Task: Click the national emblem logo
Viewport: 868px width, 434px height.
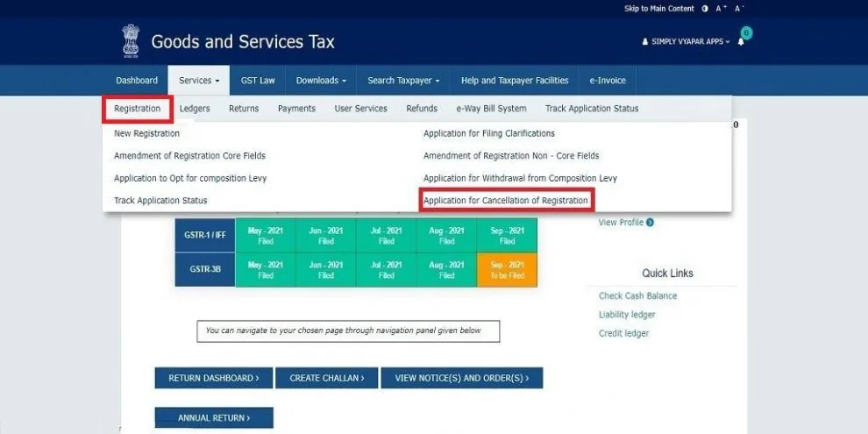Action: [131, 41]
